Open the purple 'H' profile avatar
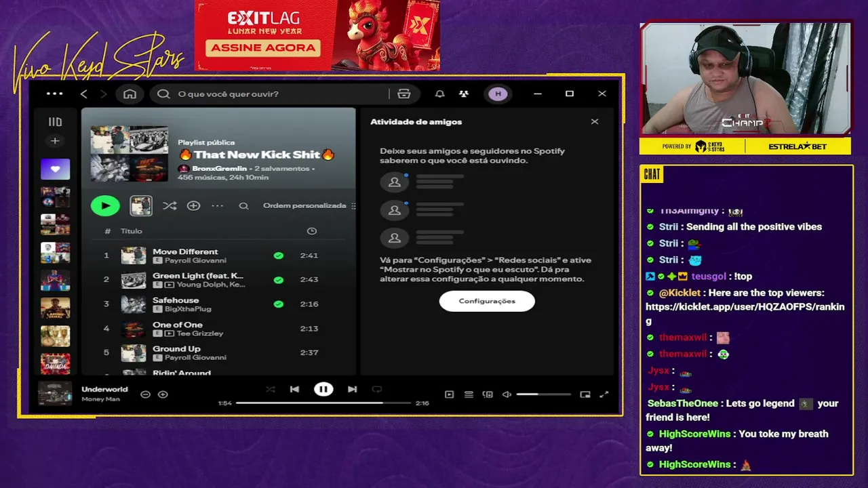This screenshot has width=868, height=488. (x=498, y=94)
